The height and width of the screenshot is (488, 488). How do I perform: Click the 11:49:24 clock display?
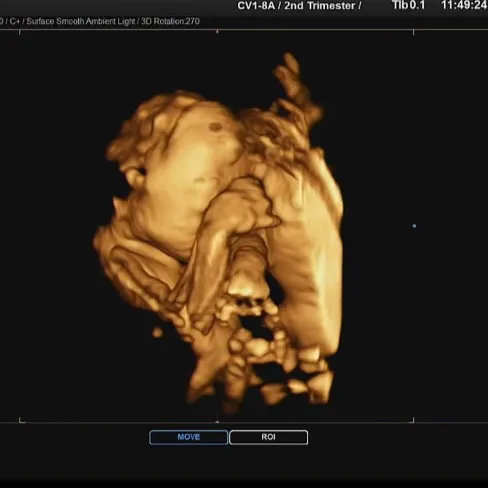[464, 5]
